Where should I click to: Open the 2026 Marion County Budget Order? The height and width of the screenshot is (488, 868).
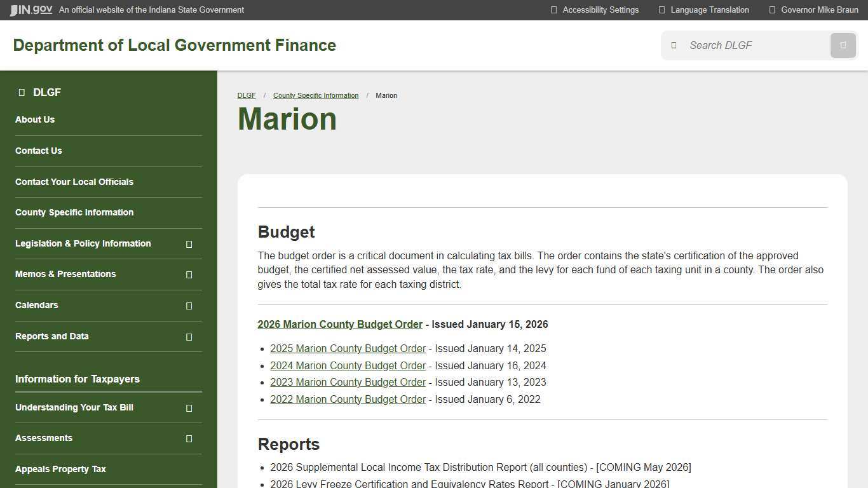coord(340,324)
